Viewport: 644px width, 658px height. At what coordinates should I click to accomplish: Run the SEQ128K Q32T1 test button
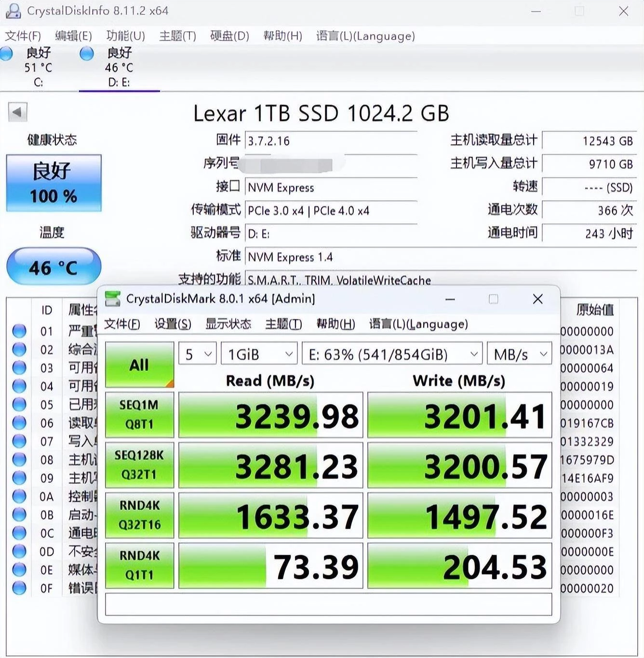coord(139,465)
